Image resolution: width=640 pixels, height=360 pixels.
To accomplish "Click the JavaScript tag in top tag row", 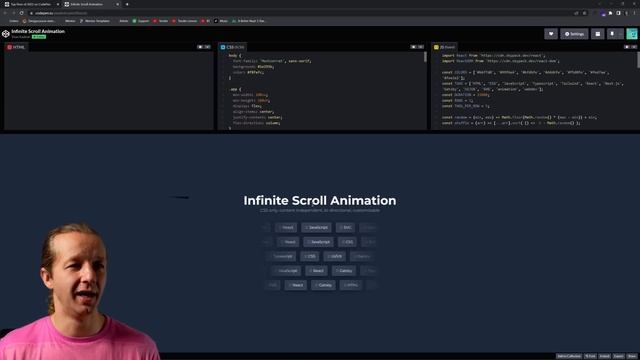I will [x=316, y=227].
